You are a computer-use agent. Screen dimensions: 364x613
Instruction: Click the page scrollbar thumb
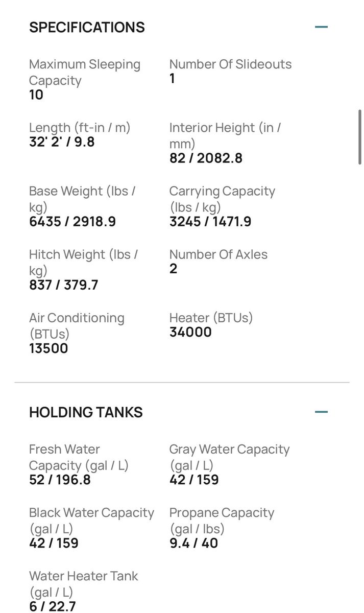(360, 137)
